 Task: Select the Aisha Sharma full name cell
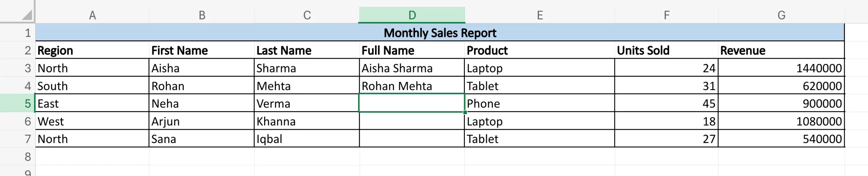coord(412,68)
